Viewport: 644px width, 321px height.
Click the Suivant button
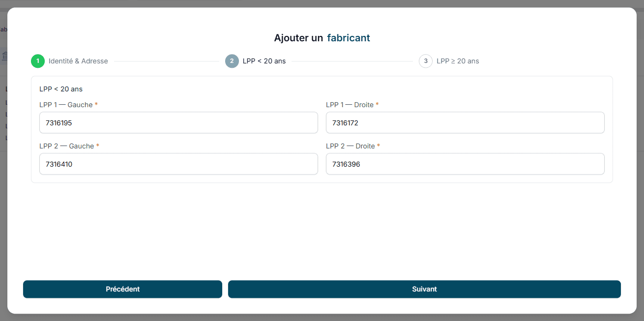coord(424,289)
